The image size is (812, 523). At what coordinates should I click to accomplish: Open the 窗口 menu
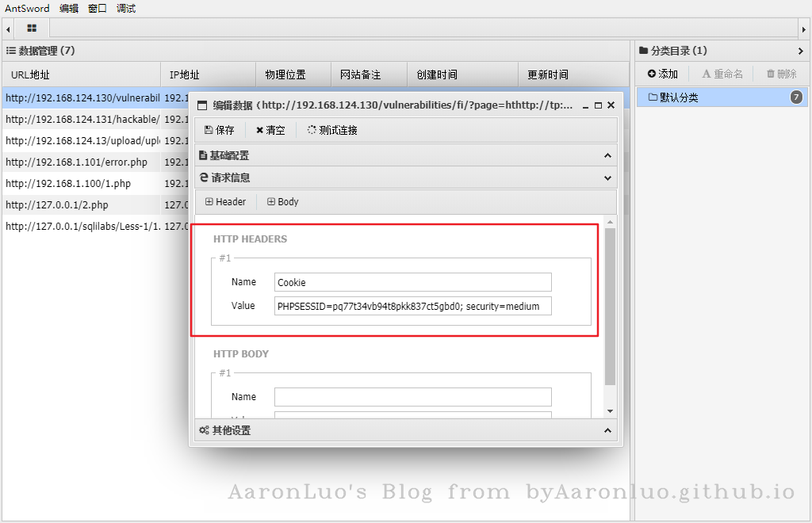[98, 9]
